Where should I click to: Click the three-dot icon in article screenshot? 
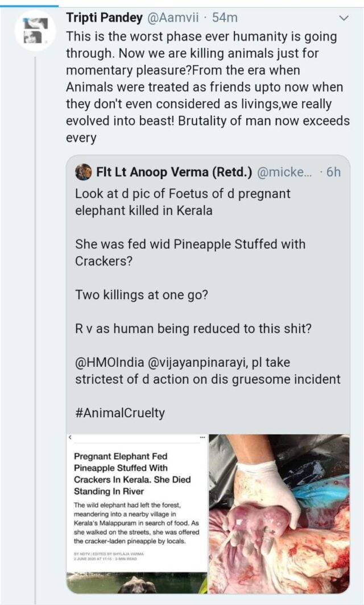[202, 438]
